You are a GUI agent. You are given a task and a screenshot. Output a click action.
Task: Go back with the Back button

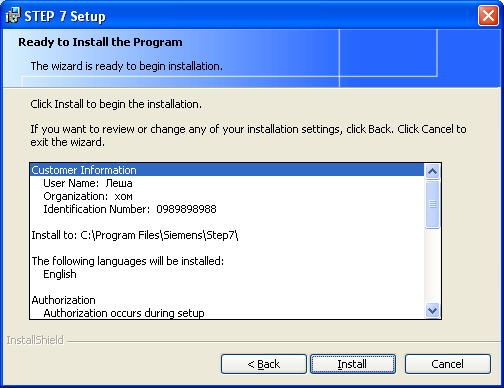264,364
